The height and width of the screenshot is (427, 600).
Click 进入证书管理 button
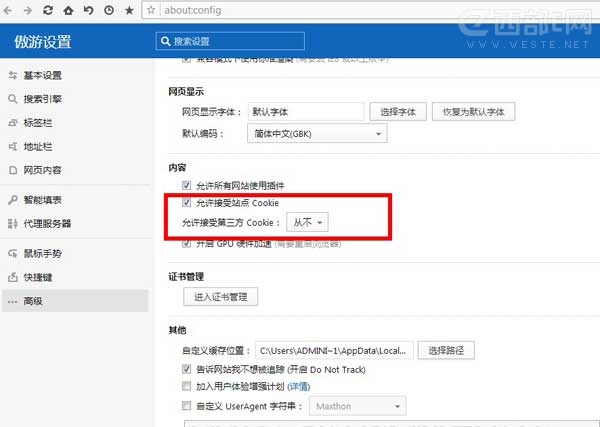click(x=221, y=296)
